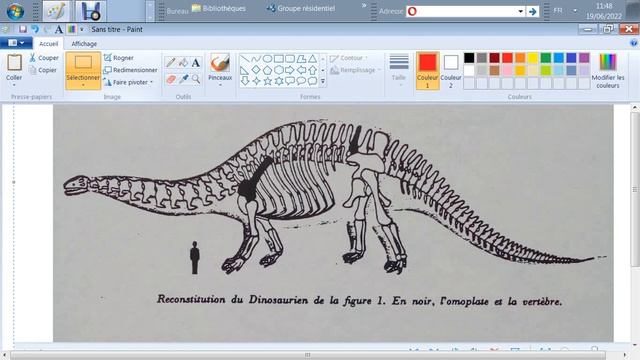Pick the oval shape
The height and width of the screenshot is (360, 640).
tap(267, 59)
